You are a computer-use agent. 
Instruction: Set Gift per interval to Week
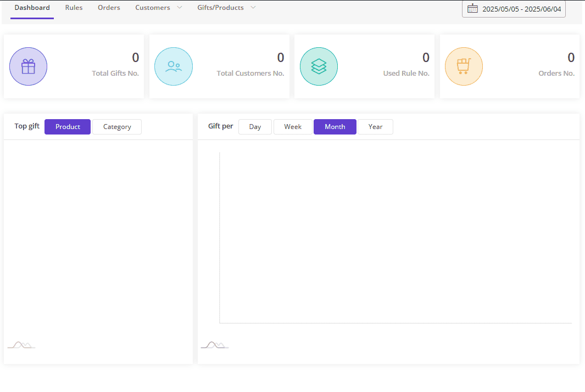click(293, 127)
